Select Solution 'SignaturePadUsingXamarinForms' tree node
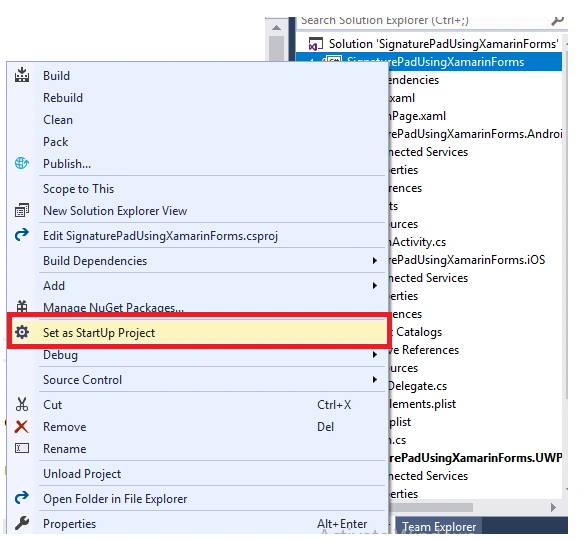The width and height of the screenshot is (586, 541). tap(444, 44)
